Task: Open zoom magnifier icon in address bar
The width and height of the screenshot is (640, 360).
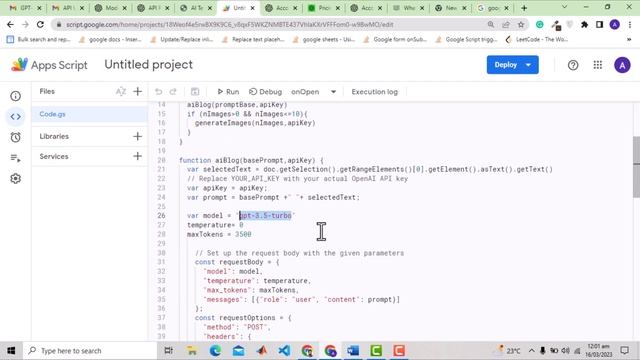Action: [x=491, y=24]
